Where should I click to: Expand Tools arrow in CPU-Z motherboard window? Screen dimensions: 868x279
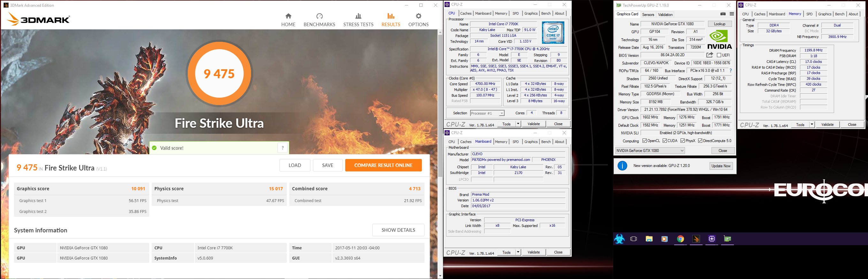pyautogui.click(x=518, y=253)
